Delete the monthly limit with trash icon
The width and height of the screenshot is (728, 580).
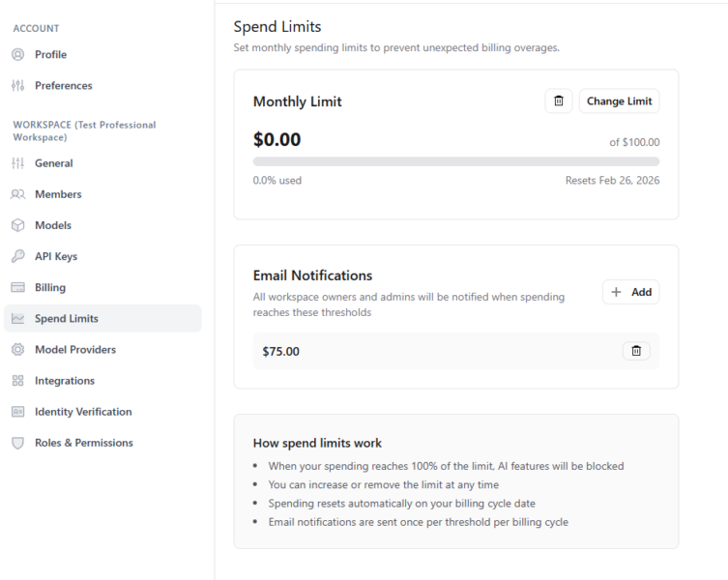click(x=558, y=101)
